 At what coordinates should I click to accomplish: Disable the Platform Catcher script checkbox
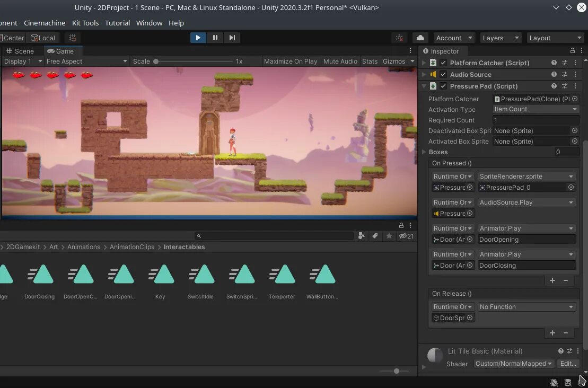pos(443,63)
